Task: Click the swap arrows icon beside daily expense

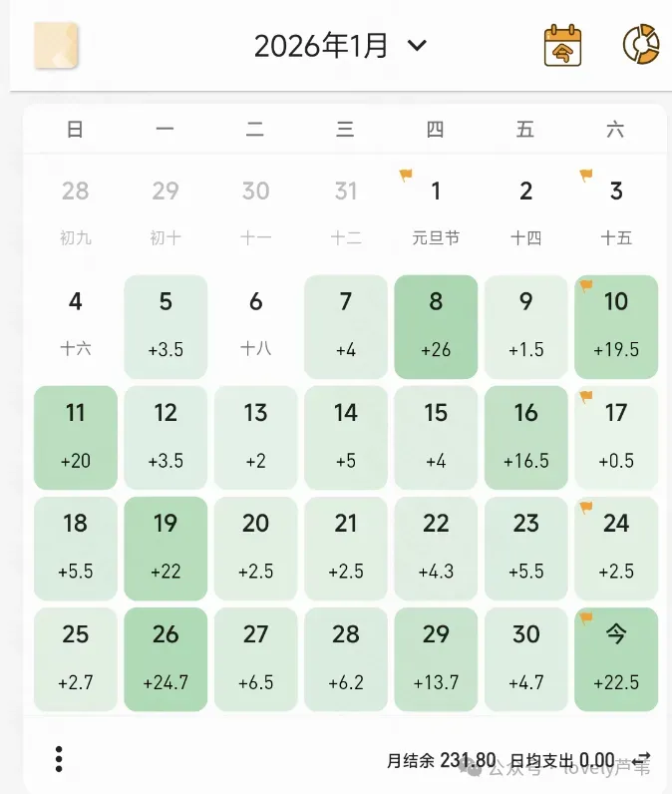Action: point(642,760)
